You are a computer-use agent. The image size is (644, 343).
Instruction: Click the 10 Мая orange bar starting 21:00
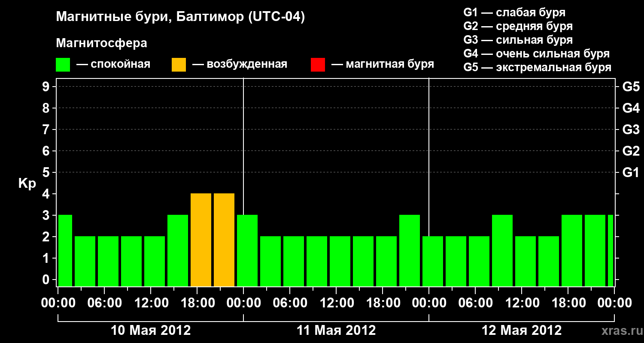(224, 240)
